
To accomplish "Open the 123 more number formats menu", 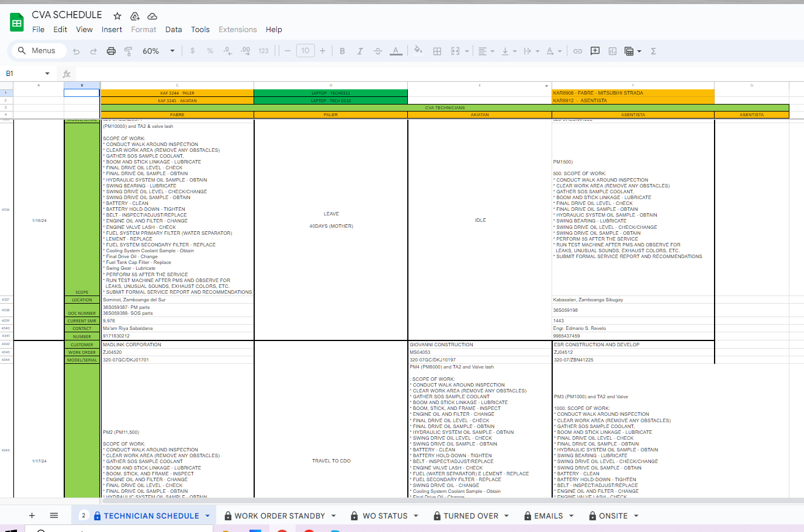I will (x=264, y=51).
